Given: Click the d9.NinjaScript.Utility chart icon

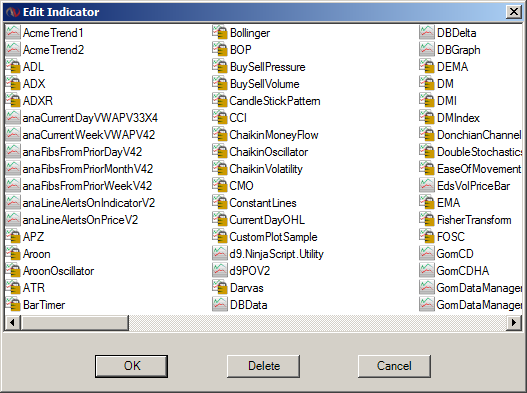Looking at the screenshot, I should coord(220,253).
